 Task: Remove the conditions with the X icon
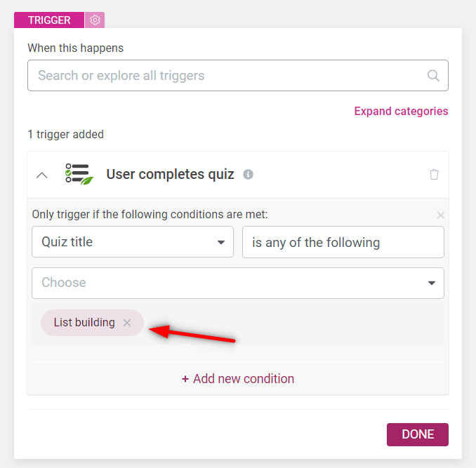440,215
